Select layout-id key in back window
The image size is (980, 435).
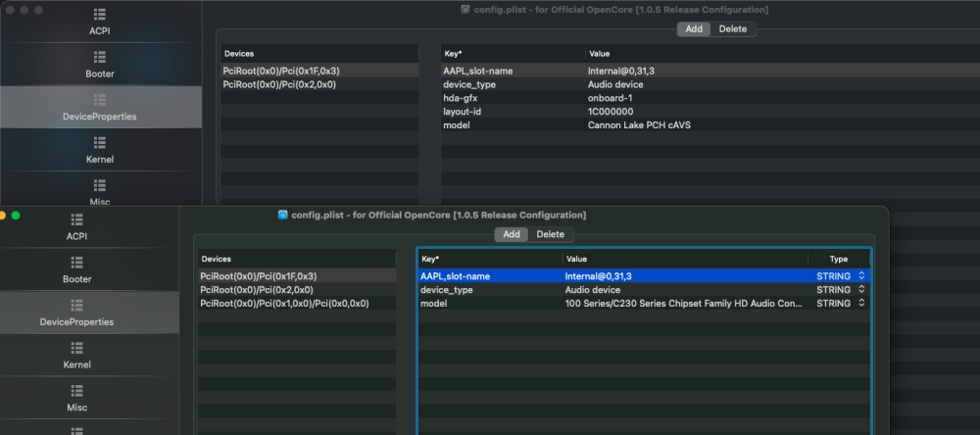tap(462, 112)
